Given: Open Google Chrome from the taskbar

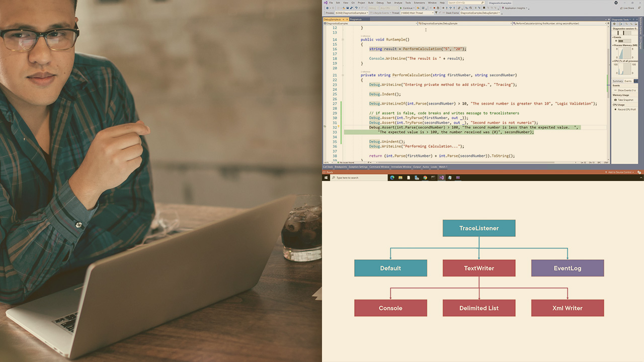Looking at the screenshot, I should (x=425, y=177).
